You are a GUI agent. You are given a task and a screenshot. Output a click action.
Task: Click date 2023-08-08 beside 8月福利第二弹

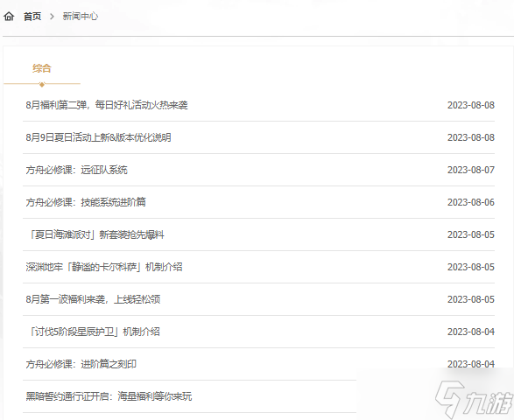(x=471, y=105)
